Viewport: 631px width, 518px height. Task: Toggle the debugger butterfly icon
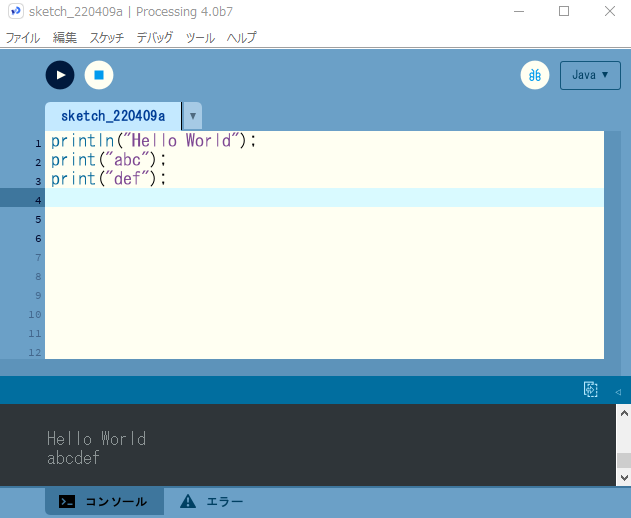pos(535,75)
